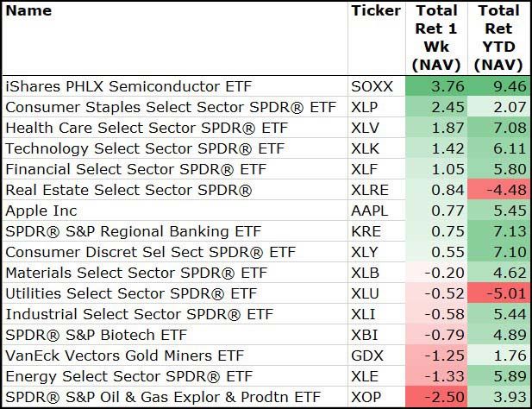The image size is (532, 409).
Task: Select the SOXX ticker cell
Action: (x=372, y=86)
